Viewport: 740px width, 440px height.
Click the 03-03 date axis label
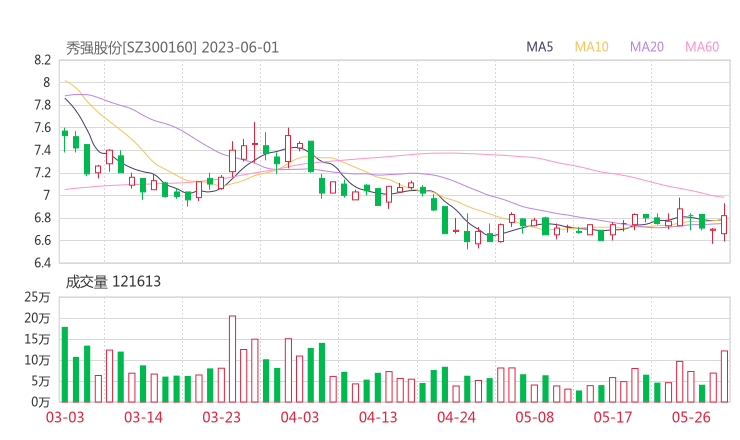tap(65, 417)
